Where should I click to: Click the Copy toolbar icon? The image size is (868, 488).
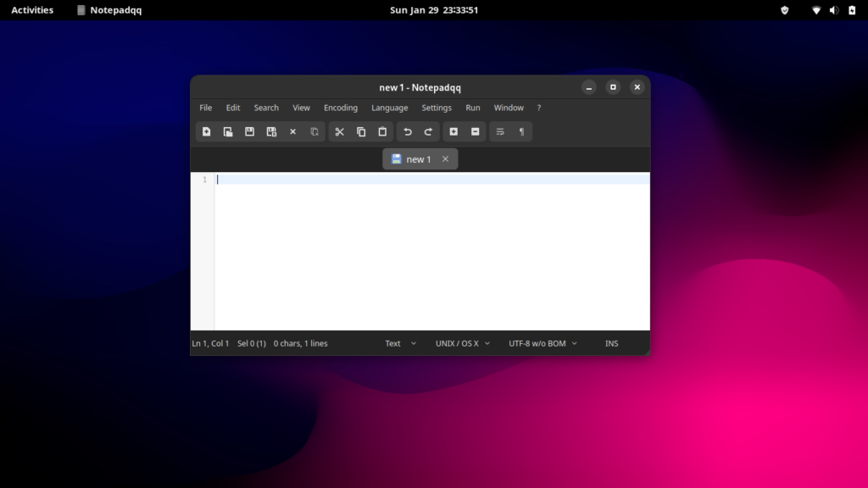361,132
